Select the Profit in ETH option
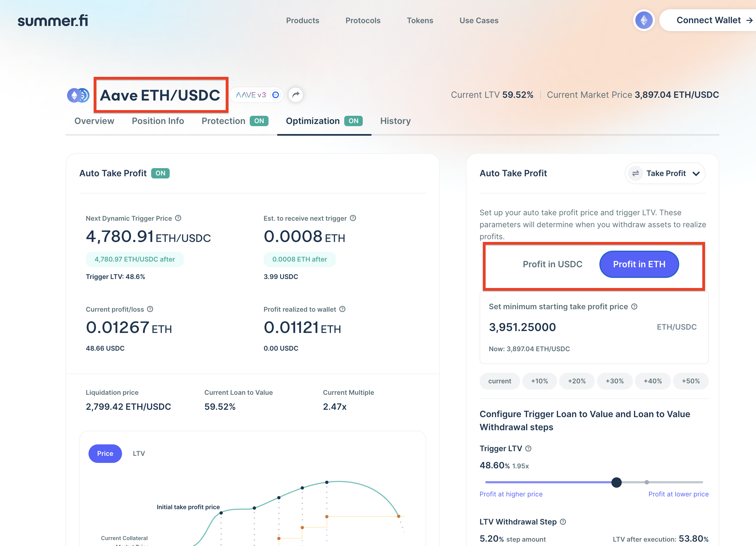 639,264
